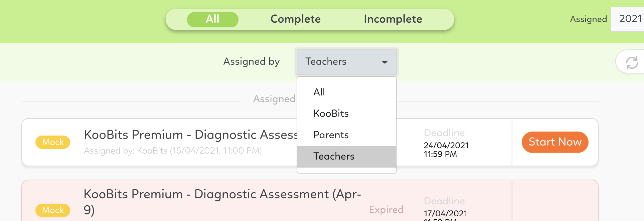The height and width of the screenshot is (221, 644).
Task: Click the 24/04/2021 deadline date
Action: (x=446, y=146)
